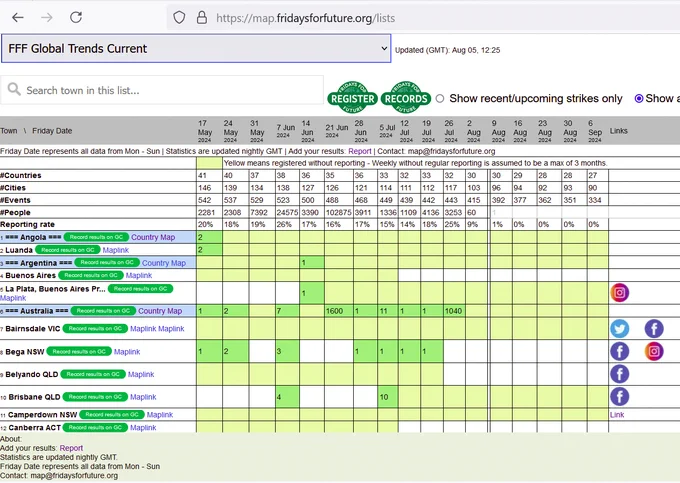This screenshot has width=680, height=483.
Task: Open the shield tracking protection icon
Action: click(179, 18)
